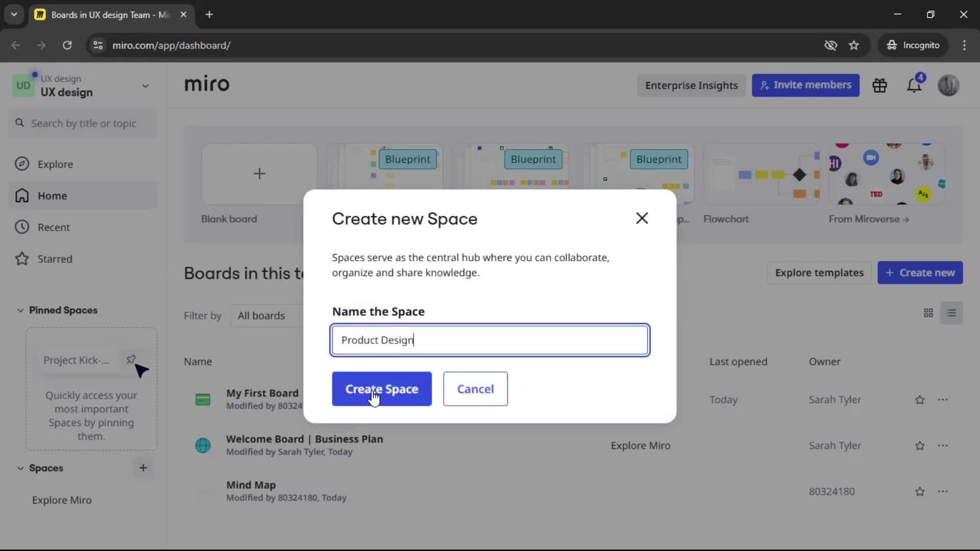Click the Explore compass icon
Screen dimensions: 980x551
(22, 164)
